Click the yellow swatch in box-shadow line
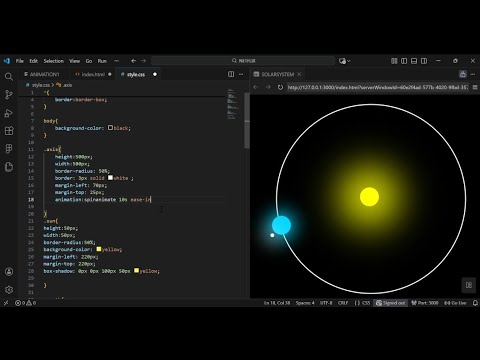The width and height of the screenshot is (480, 360). [136, 271]
